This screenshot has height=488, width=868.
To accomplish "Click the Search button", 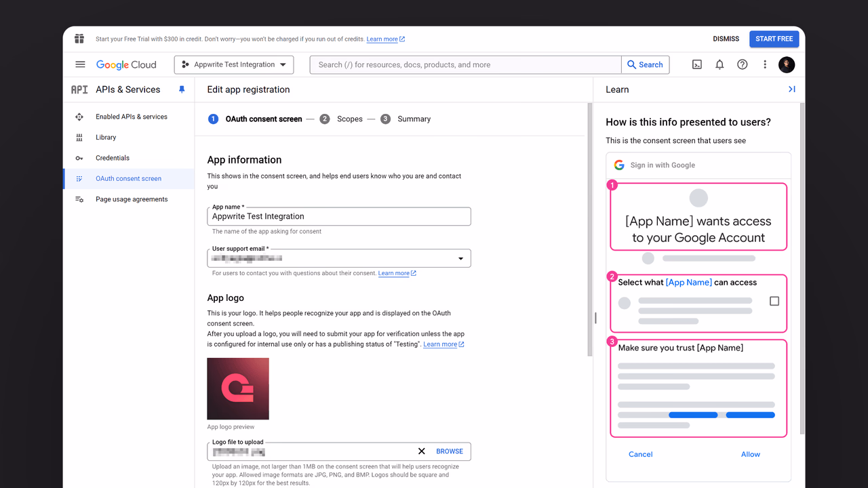I will [645, 64].
